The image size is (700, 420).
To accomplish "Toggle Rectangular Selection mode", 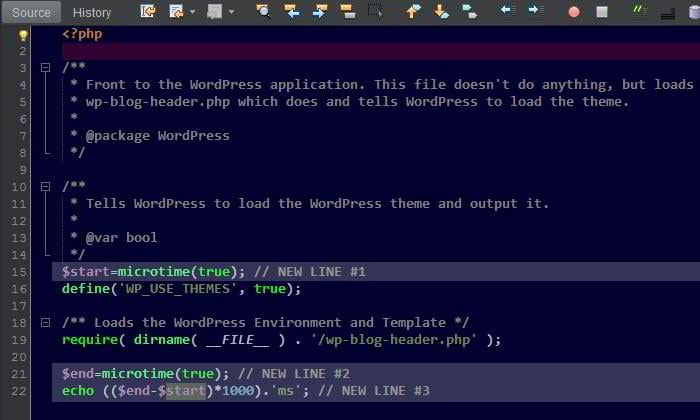I will tap(376, 12).
